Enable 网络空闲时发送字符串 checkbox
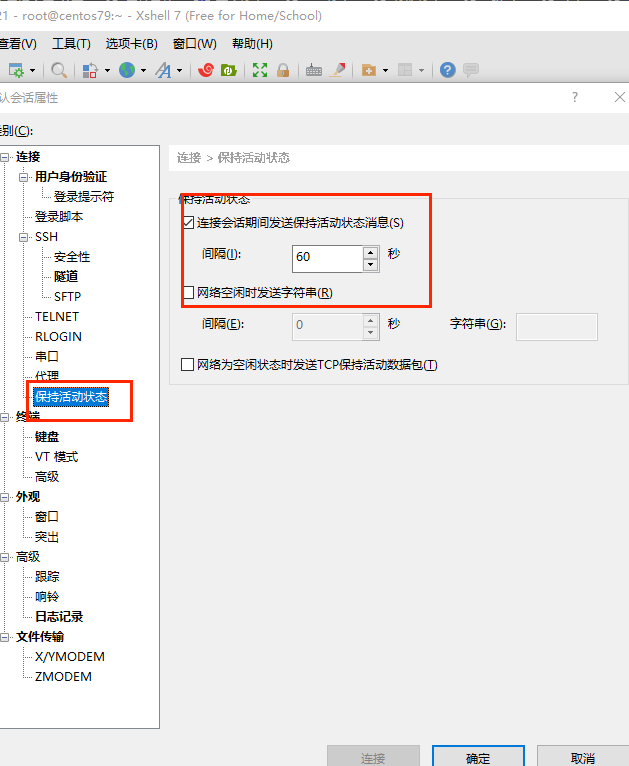The image size is (629, 766). (188, 293)
